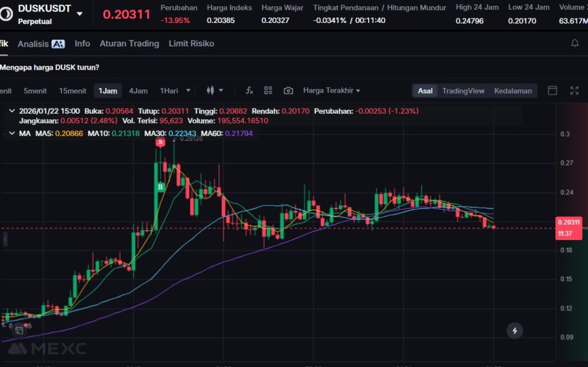Click the chart settings grid icon
The image size is (588, 367).
coord(268,91)
